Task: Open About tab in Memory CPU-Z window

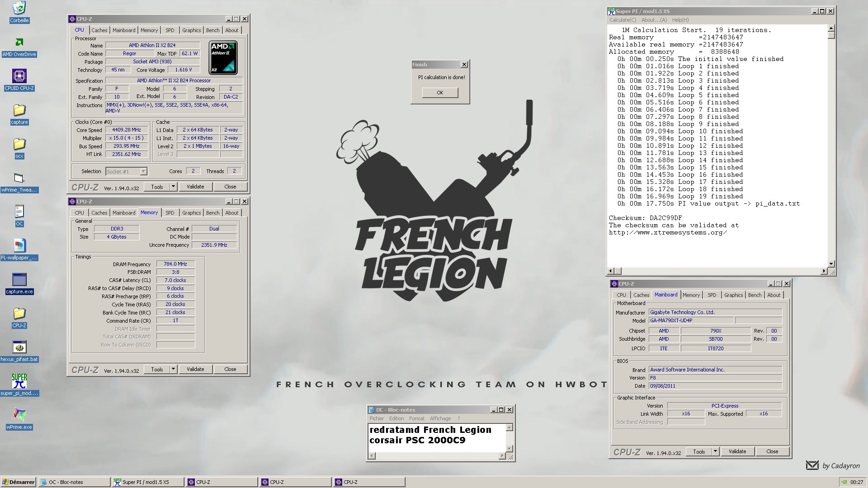Action: [231, 213]
